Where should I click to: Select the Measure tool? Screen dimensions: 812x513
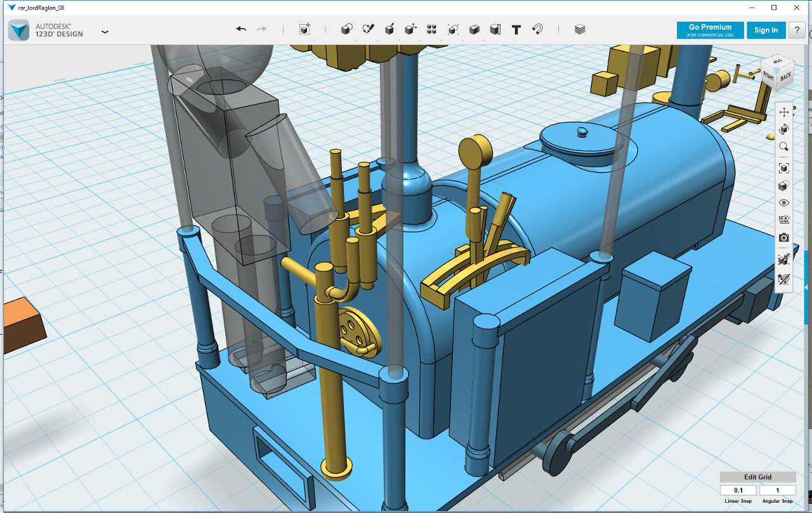tap(495, 29)
